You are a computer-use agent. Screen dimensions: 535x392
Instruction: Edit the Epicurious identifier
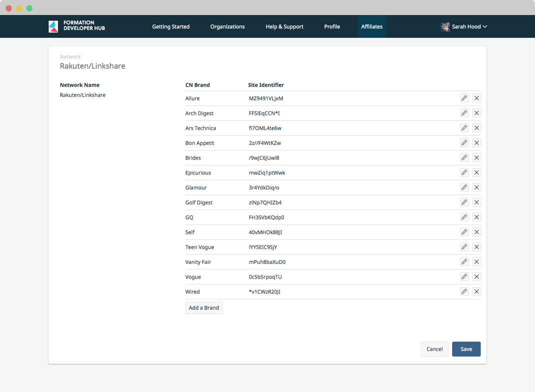point(464,172)
